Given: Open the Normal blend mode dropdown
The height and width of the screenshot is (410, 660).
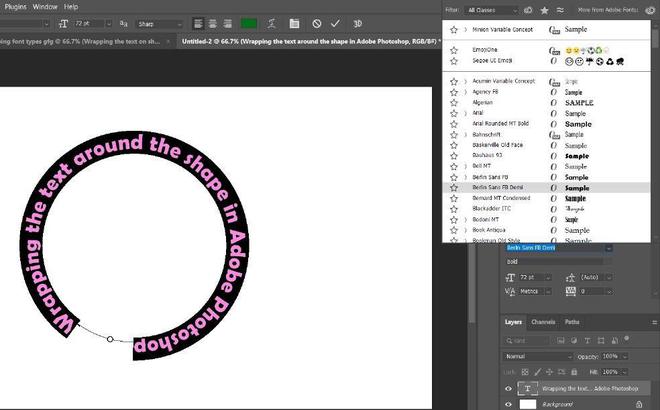Looking at the screenshot, I should (535, 356).
